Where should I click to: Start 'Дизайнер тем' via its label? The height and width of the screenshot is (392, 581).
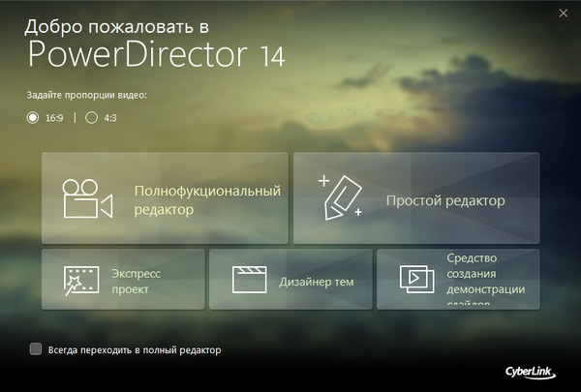[317, 282]
